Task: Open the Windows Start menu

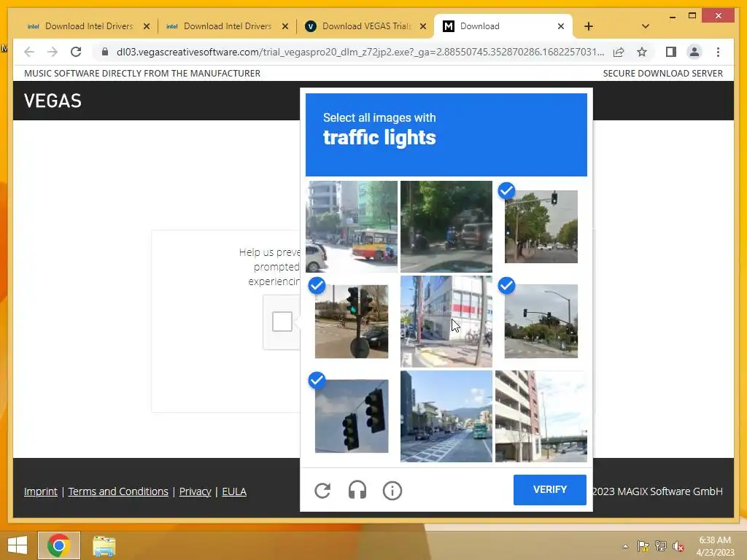Action: pyautogui.click(x=18, y=545)
